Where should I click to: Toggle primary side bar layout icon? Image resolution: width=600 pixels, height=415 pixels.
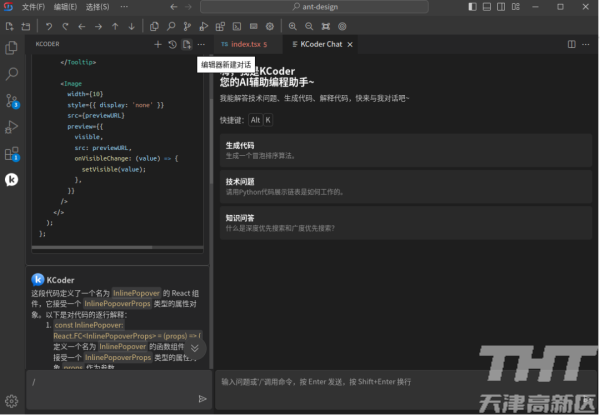(x=473, y=7)
